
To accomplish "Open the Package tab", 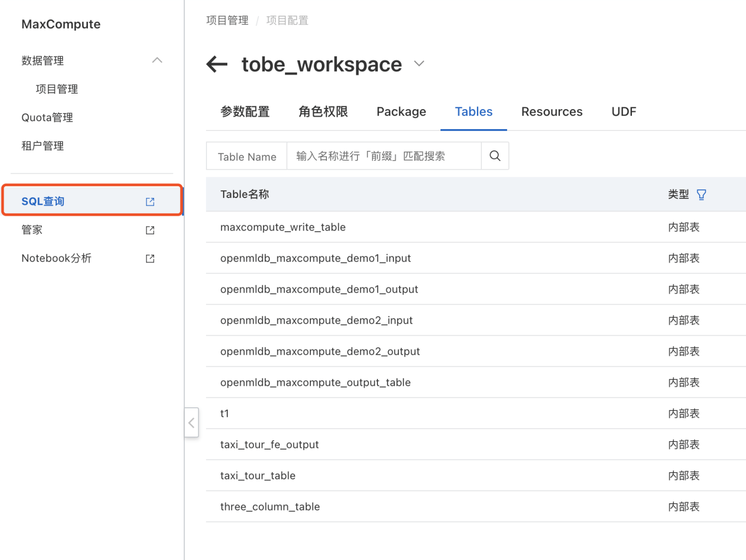I will [401, 112].
